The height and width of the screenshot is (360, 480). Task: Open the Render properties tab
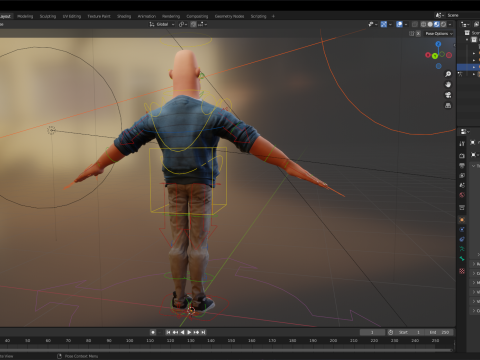[x=462, y=156]
